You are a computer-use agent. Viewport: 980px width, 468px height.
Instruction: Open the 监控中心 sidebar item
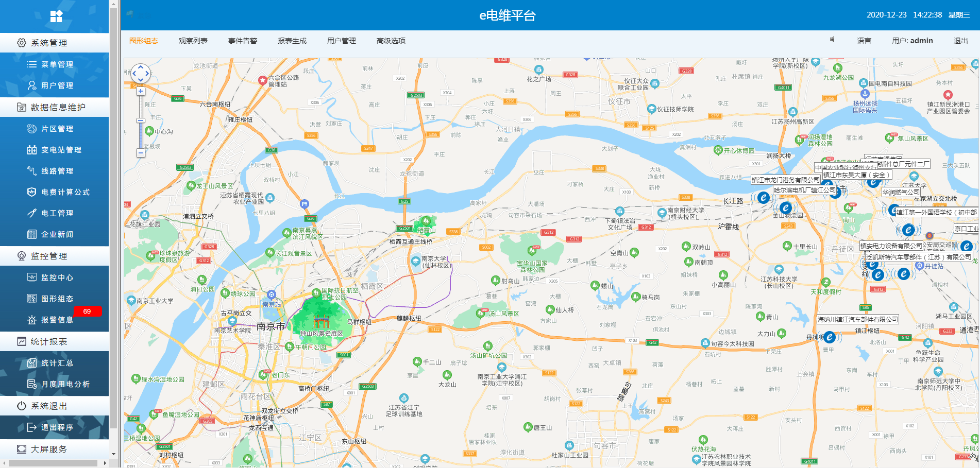coord(57,278)
